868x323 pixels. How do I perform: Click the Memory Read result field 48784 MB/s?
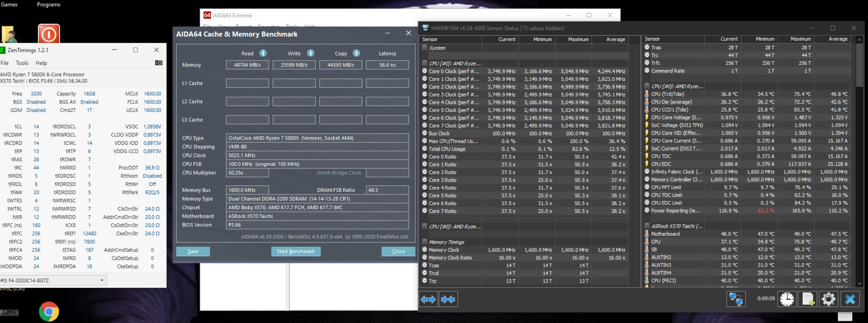coord(247,65)
